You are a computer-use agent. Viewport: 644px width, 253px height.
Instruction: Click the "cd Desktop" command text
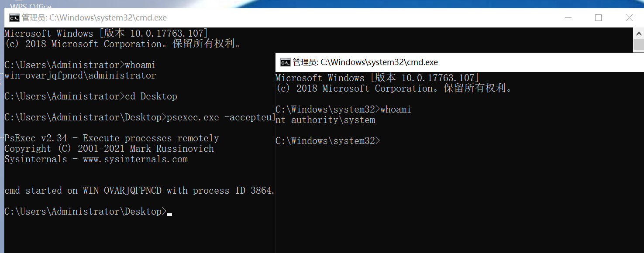pyautogui.click(x=151, y=96)
